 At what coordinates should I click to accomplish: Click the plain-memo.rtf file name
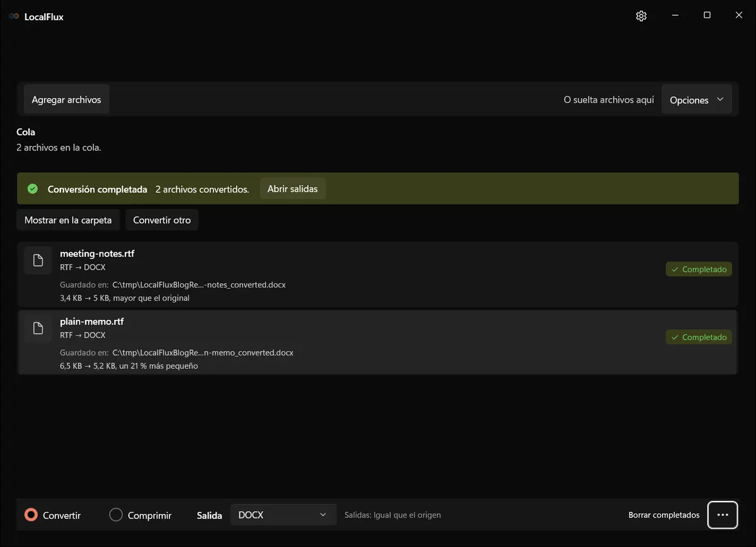pos(92,322)
